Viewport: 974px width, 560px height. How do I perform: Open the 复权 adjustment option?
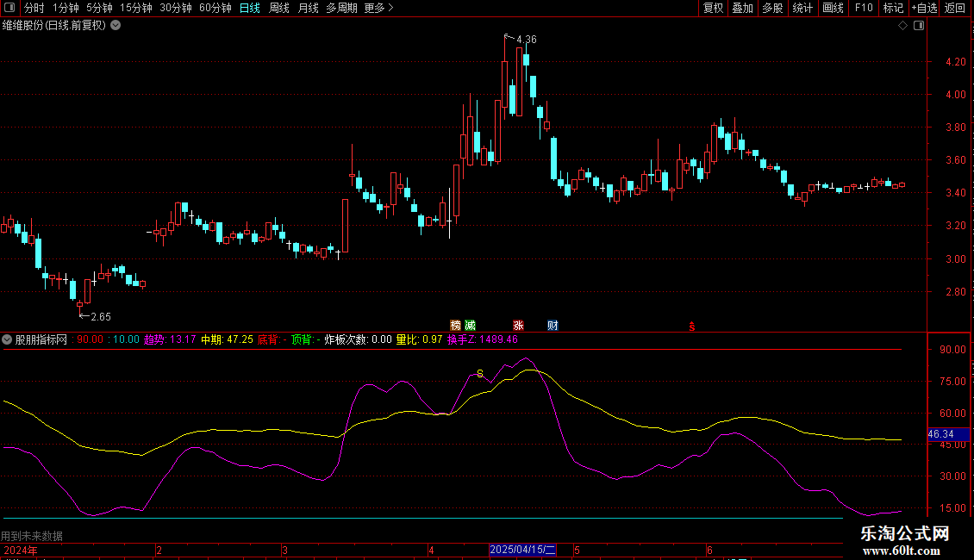click(713, 8)
